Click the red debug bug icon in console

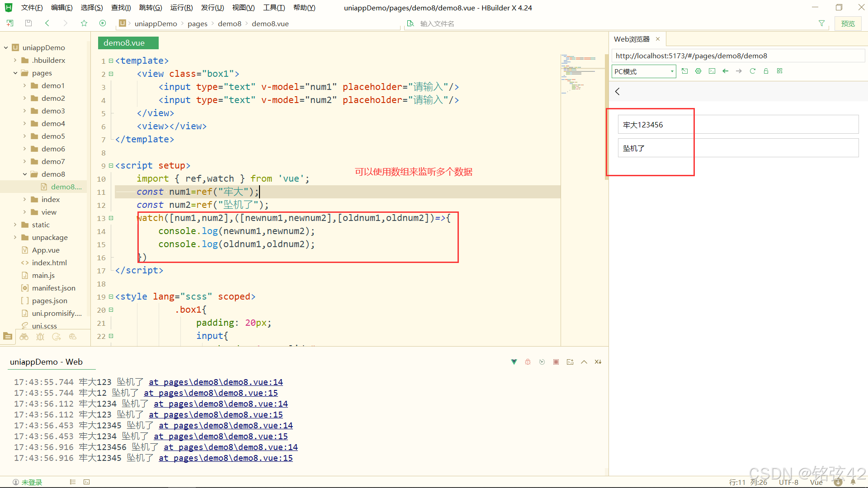point(528,362)
